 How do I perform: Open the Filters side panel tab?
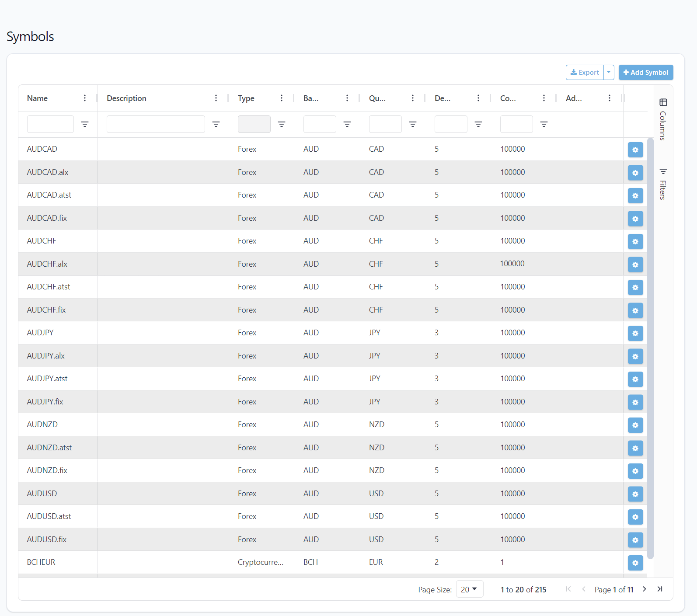tap(663, 184)
